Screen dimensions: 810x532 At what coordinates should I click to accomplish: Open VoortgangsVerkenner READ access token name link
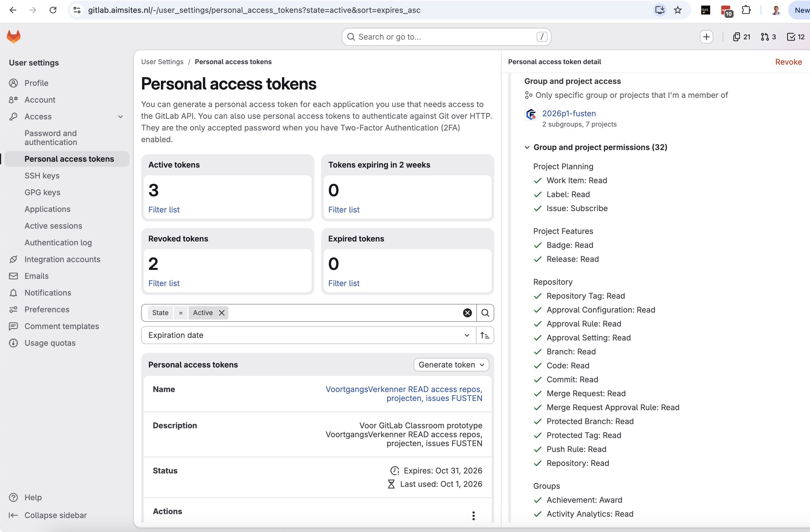pos(404,393)
